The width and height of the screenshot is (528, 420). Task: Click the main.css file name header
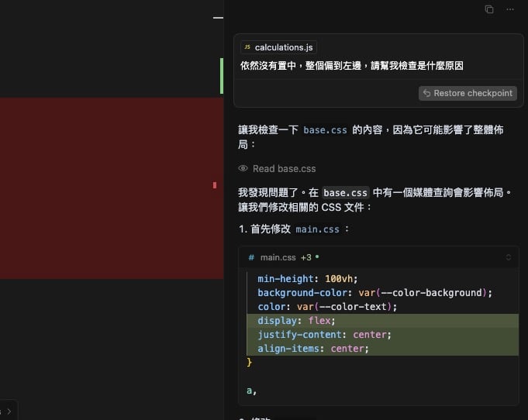coord(278,257)
